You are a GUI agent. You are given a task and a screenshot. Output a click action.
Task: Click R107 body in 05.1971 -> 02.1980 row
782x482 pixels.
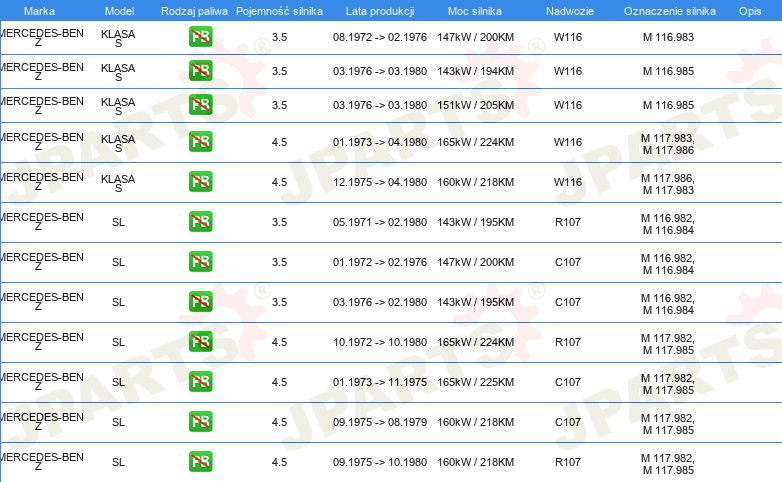(568, 222)
